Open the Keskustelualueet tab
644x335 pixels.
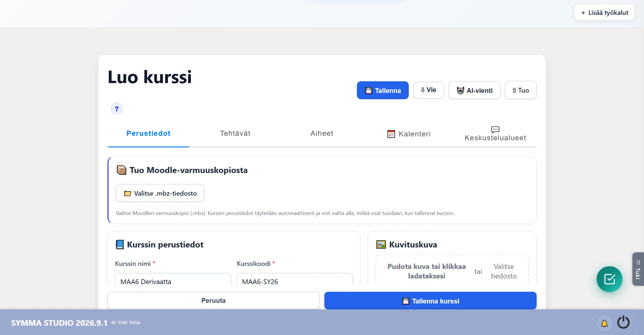click(495, 134)
